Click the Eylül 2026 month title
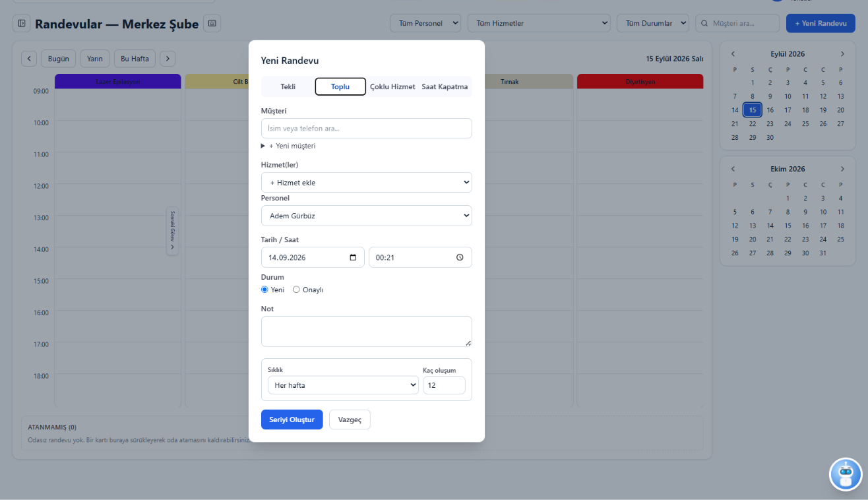 788,54
